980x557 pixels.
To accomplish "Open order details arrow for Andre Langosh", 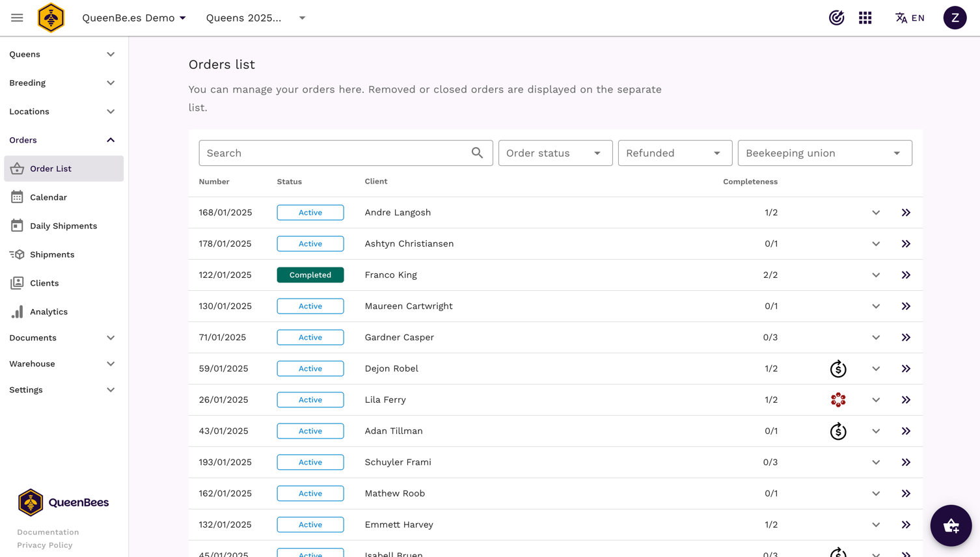I will coord(906,213).
